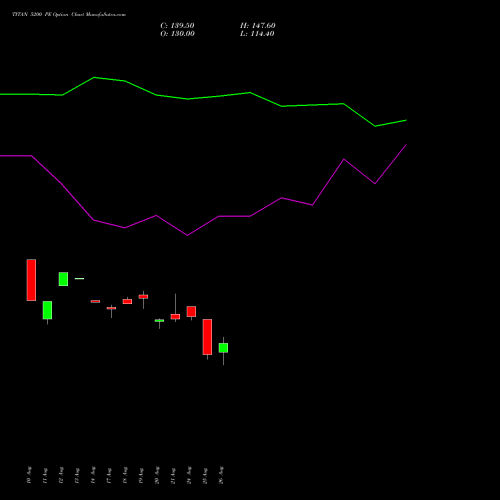This screenshot has width=500, height=500.
Task: Click the 14 Aug date axis label
Action: click(x=93, y=475)
